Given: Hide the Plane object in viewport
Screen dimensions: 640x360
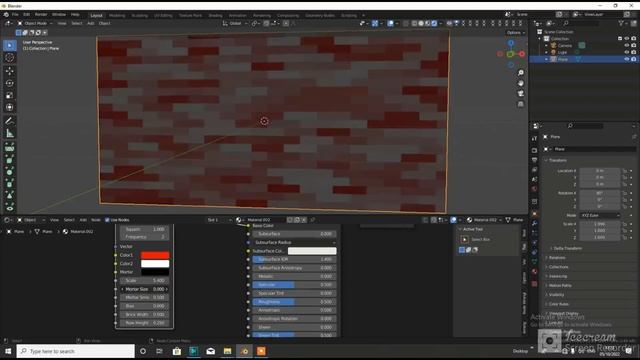Looking at the screenshot, I should click(627, 59).
